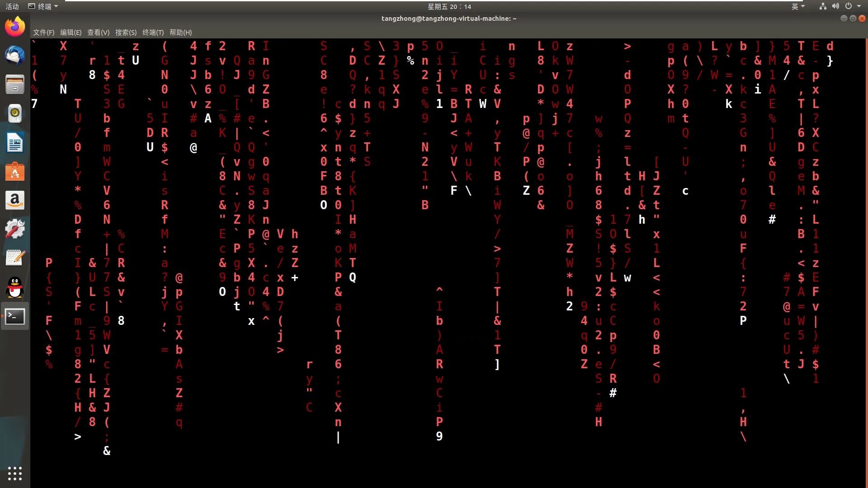The height and width of the screenshot is (488, 868).
Task: Open the 终端(T) menu
Action: 153,33
